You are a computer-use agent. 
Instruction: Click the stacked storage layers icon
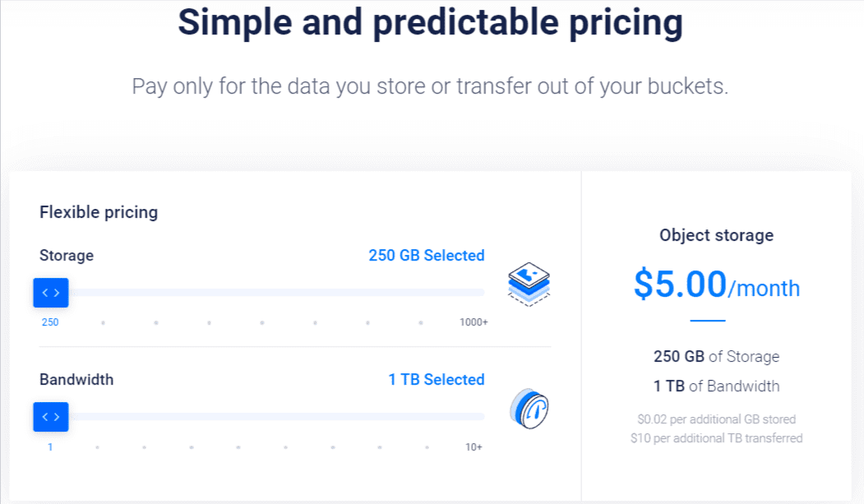pos(529,284)
